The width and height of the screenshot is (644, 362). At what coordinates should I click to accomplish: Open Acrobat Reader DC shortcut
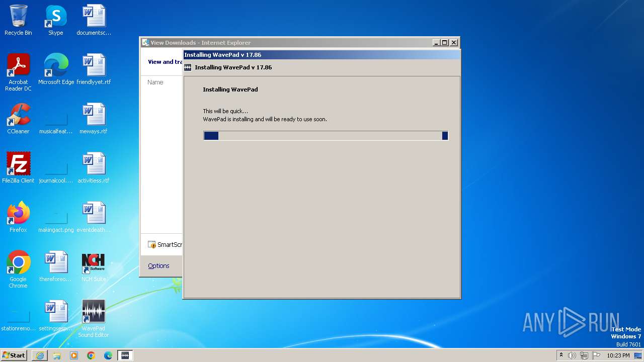click(18, 72)
